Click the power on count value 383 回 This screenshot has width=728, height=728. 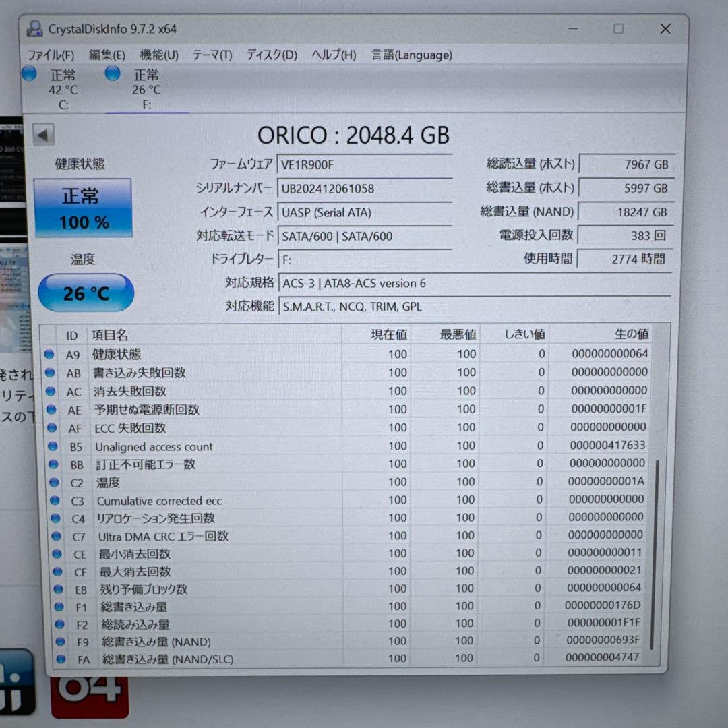[x=625, y=235]
